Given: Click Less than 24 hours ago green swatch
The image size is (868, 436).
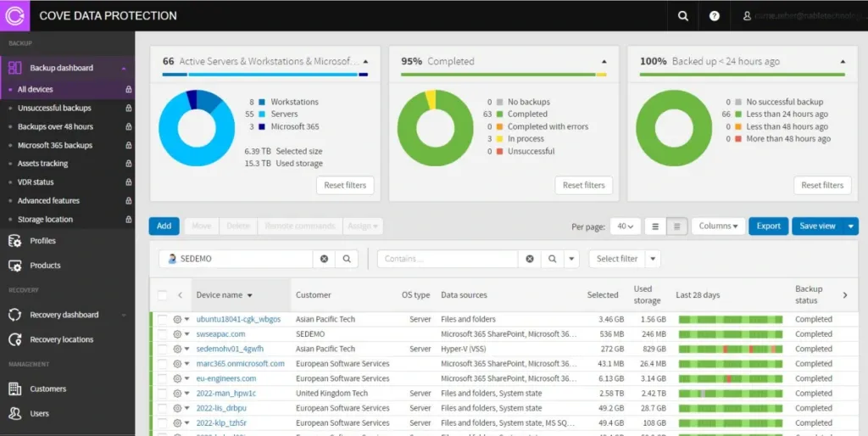Looking at the screenshot, I should tap(738, 115).
